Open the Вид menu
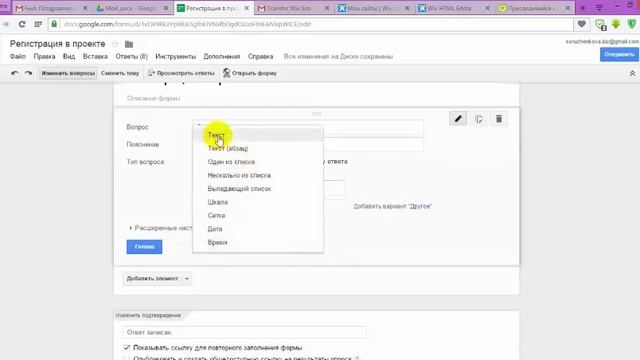Screen dimensions: 640x360 pyautogui.click(x=69, y=56)
